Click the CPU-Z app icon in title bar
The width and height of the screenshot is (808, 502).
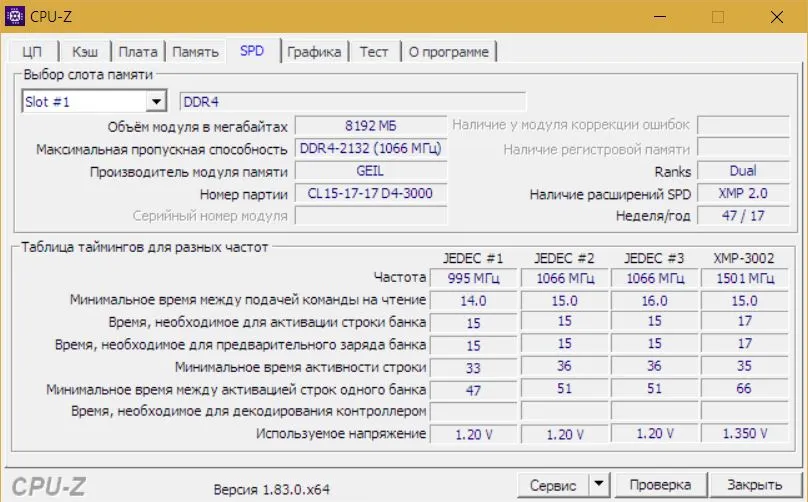(x=14, y=16)
